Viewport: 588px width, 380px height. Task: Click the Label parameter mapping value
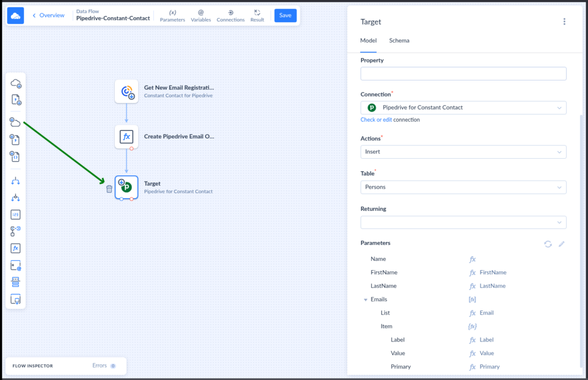[x=486, y=340]
